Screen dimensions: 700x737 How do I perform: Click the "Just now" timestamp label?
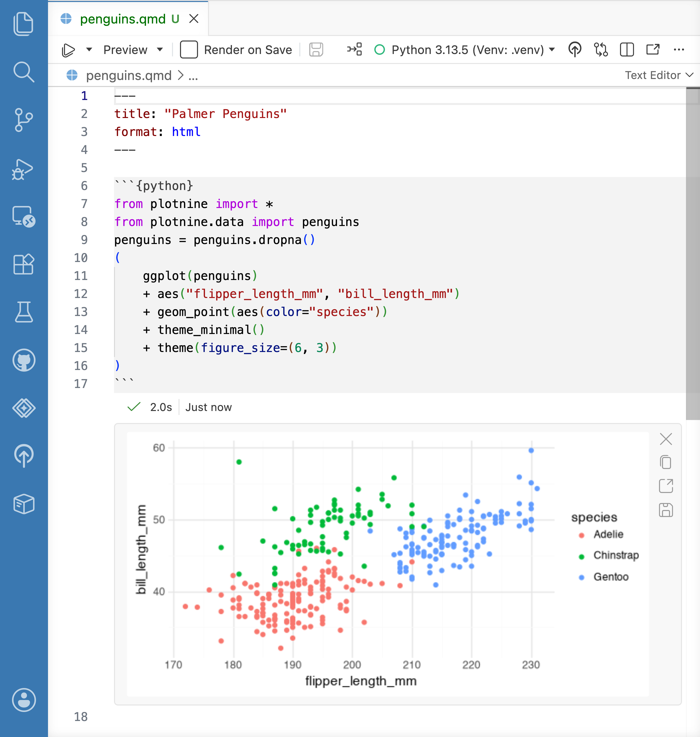click(208, 407)
